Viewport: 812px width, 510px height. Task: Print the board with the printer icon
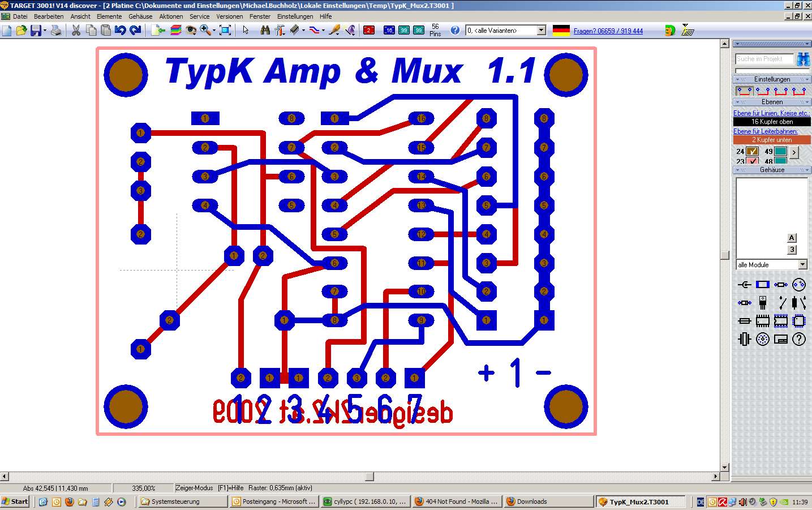tap(56, 31)
